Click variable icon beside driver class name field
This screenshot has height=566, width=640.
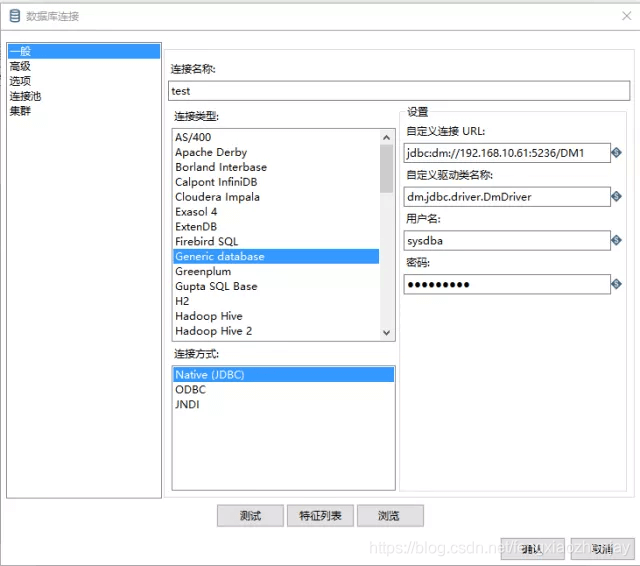click(x=617, y=197)
